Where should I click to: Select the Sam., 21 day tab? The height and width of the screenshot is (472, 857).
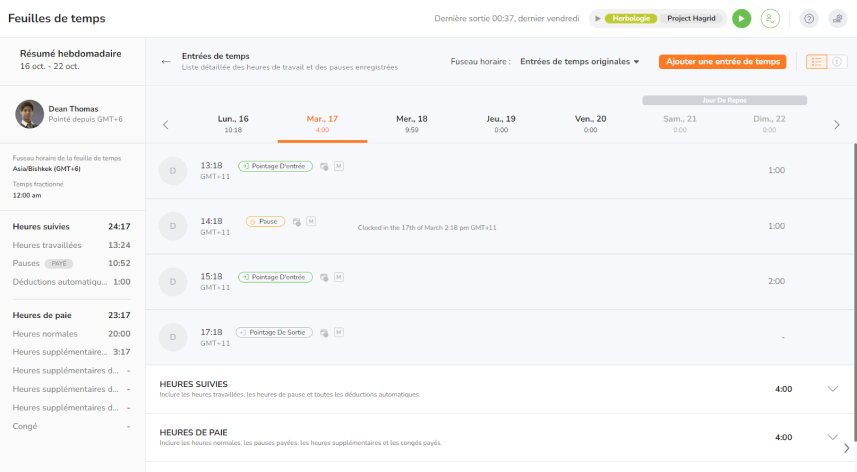point(680,124)
